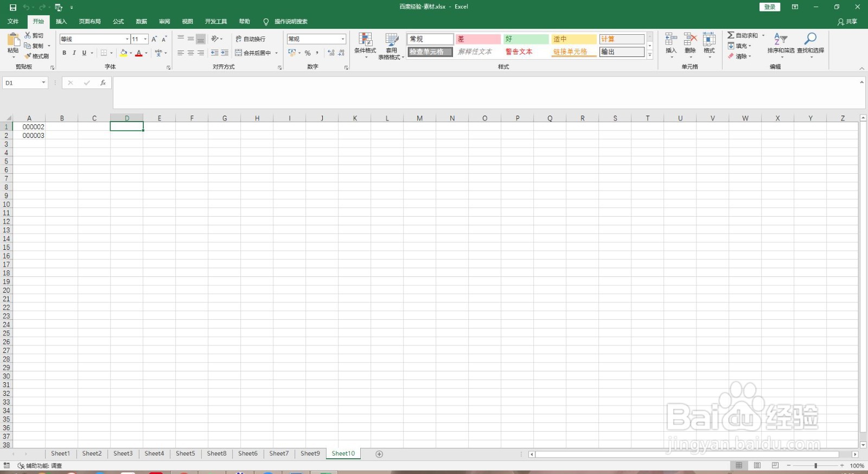
Task: Click the percent style icon
Action: coord(308,53)
